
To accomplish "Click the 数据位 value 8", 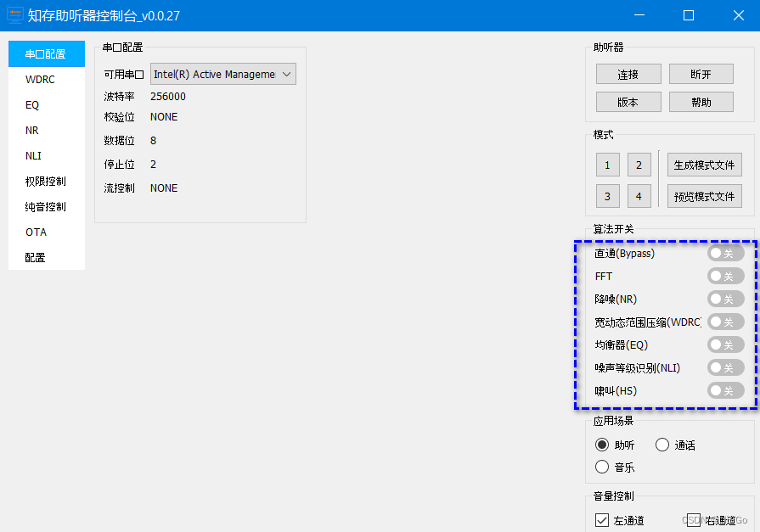I will (153, 141).
